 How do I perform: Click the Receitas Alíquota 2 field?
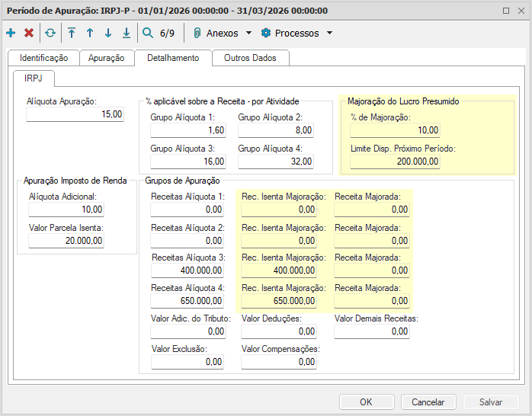tap(187, 241)
